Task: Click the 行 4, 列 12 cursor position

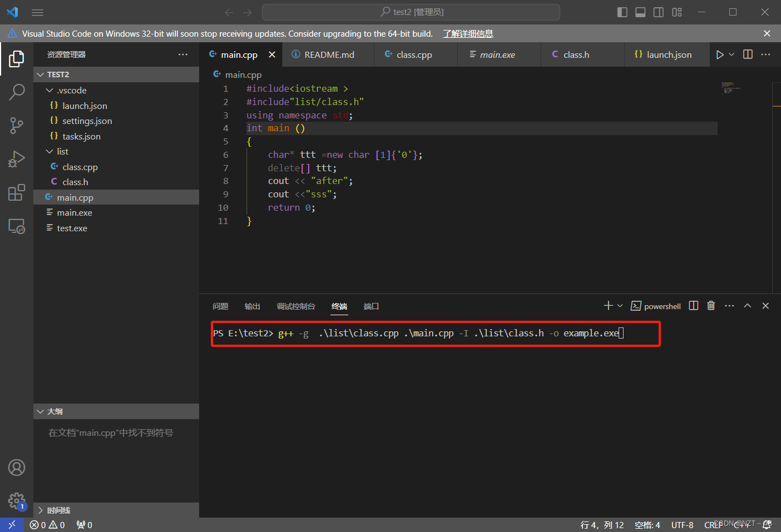Action: coord(602,525)
